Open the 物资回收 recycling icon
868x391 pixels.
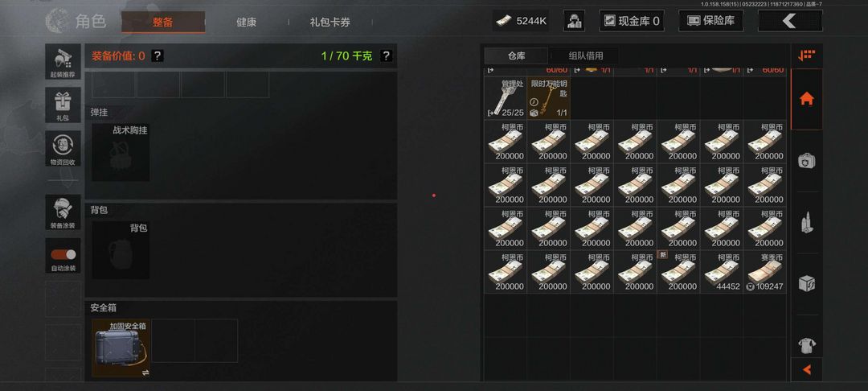tap(63, 149)
